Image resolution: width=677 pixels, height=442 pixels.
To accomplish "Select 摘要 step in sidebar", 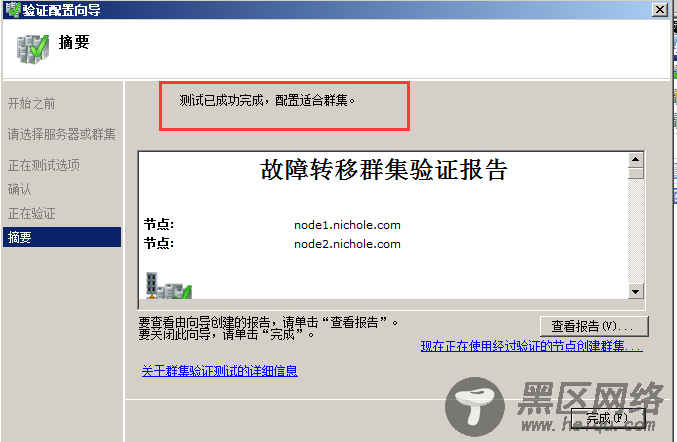I will pyautogui.click(x=62, y=237).
